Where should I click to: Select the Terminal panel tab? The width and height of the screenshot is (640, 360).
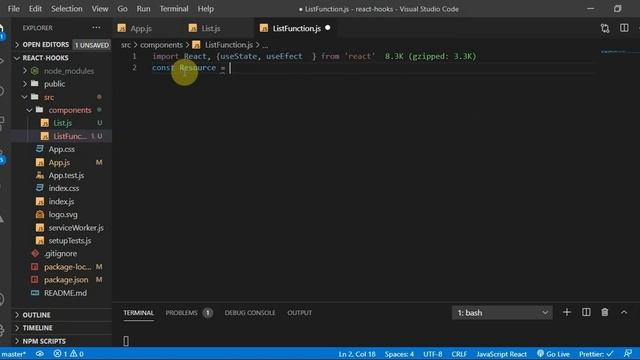(138, 313)
